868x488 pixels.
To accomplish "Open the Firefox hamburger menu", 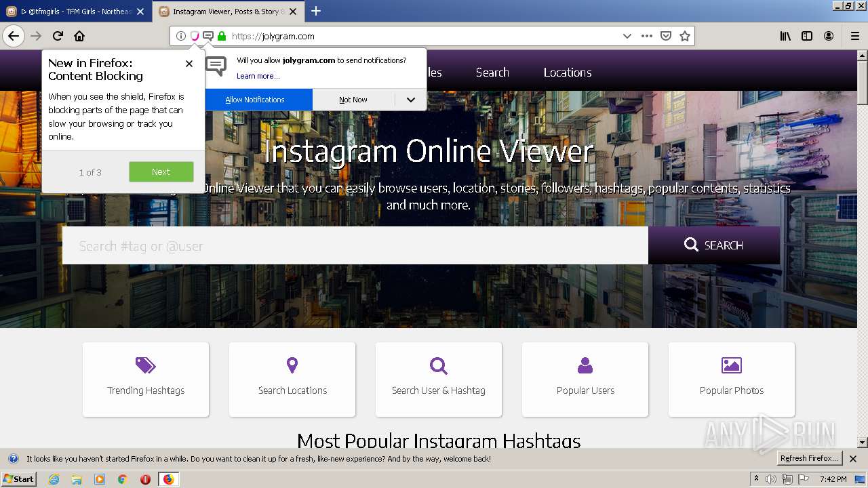I will click(855, 36).
